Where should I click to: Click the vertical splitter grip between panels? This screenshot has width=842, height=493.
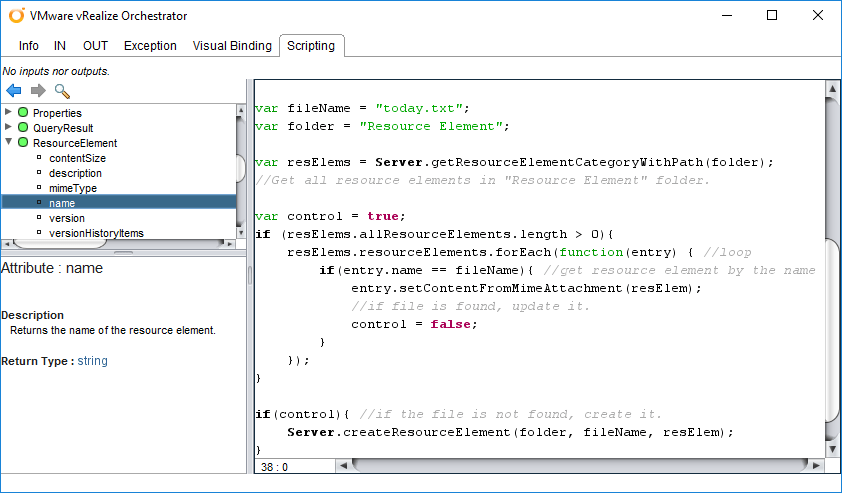[250, 276]
